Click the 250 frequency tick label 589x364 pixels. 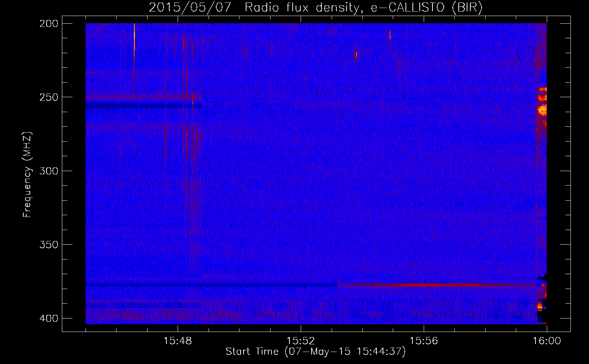click(x=48, y=97)
